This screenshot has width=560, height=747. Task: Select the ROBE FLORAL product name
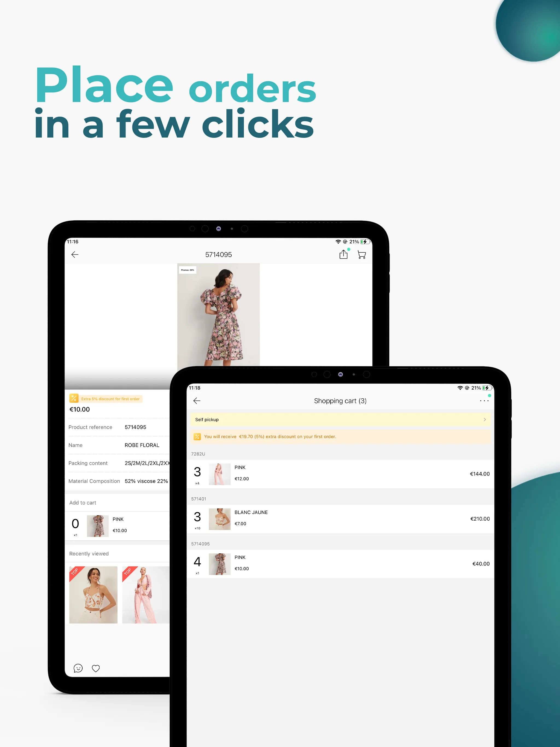click(x=142, y=445)
